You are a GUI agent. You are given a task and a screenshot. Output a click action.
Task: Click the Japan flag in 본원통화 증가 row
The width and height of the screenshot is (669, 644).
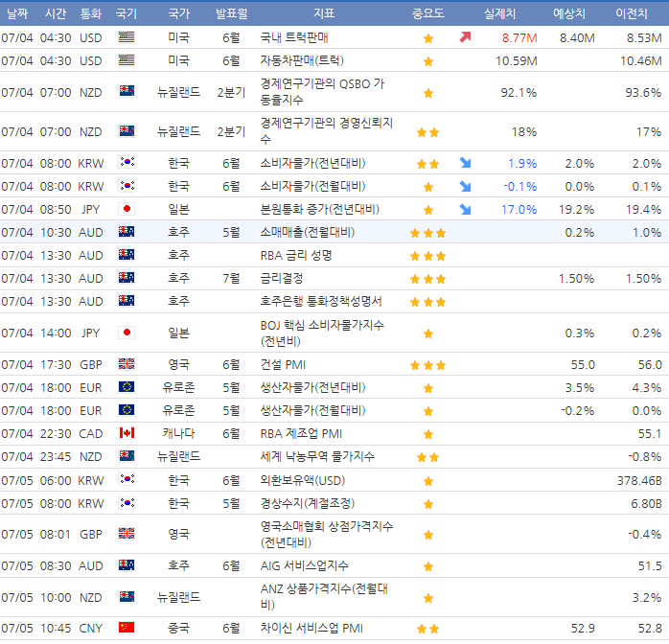coord(127,209)
